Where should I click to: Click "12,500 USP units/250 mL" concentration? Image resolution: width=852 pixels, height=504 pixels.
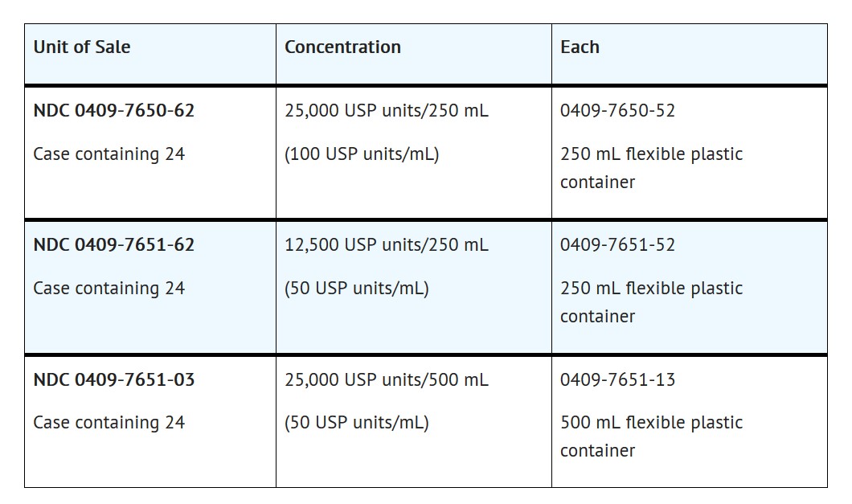click(386, 245)
